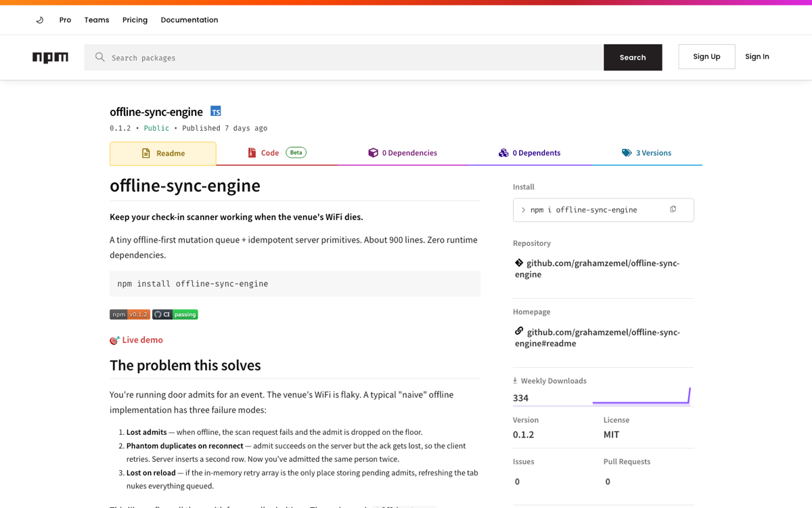Screen dimensions: 812x508
Task: Click 'The problem this solves' heading
Action: tap(185, 365)
